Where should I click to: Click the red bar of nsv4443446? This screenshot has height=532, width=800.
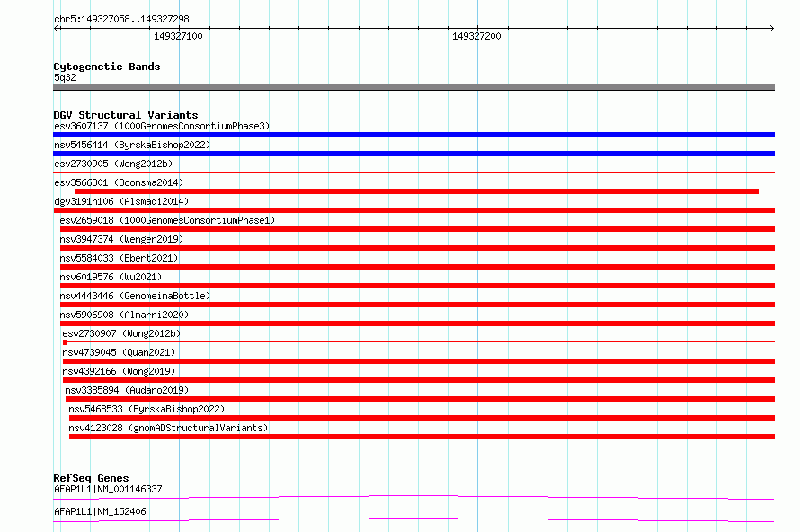click(x=417, y=305)
